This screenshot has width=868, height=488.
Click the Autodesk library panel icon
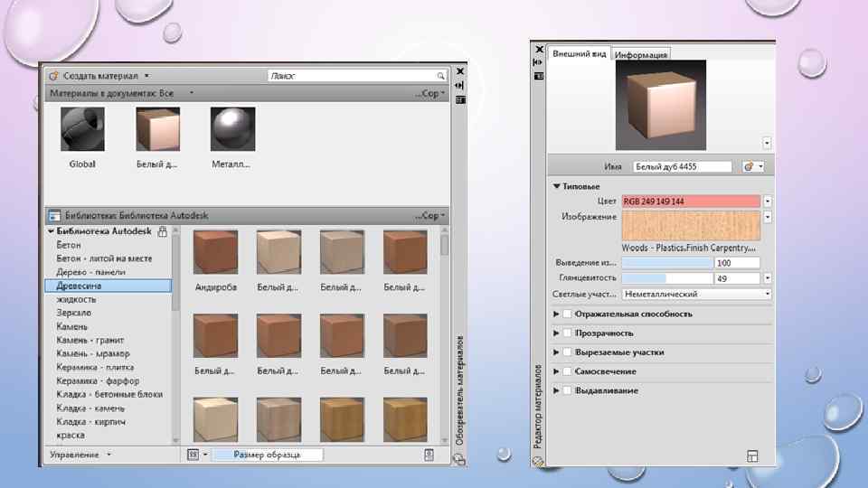coord(53,216)
